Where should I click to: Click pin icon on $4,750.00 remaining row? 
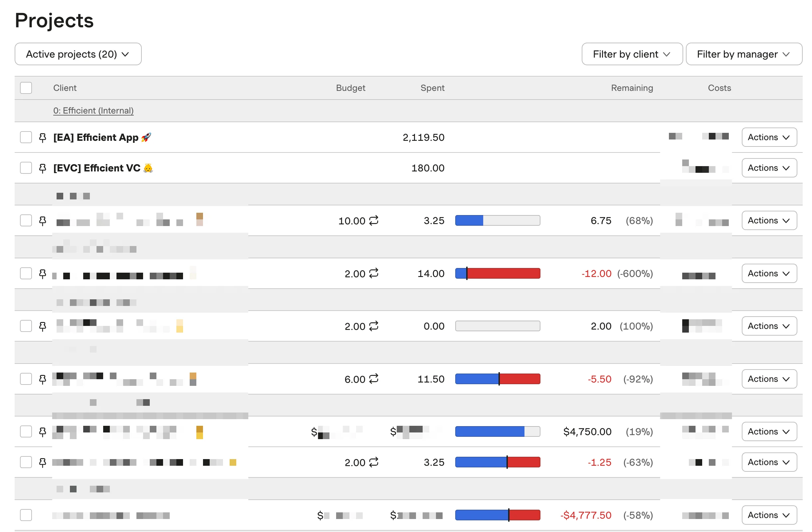43,432
